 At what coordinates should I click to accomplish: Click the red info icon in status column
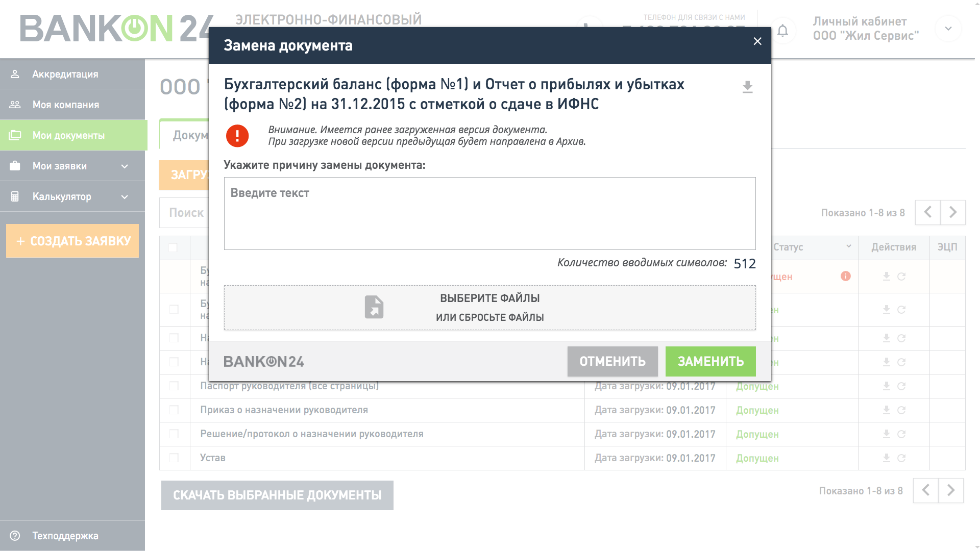(846, 276)
